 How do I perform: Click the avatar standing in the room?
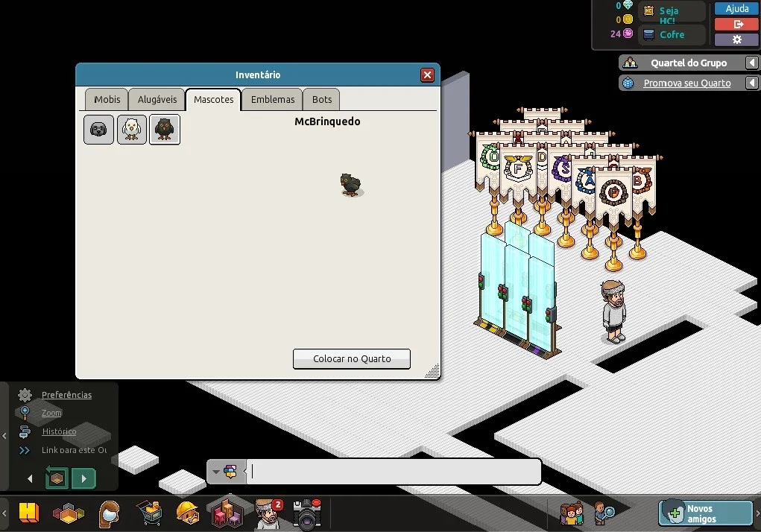click(x=613, y=312)
